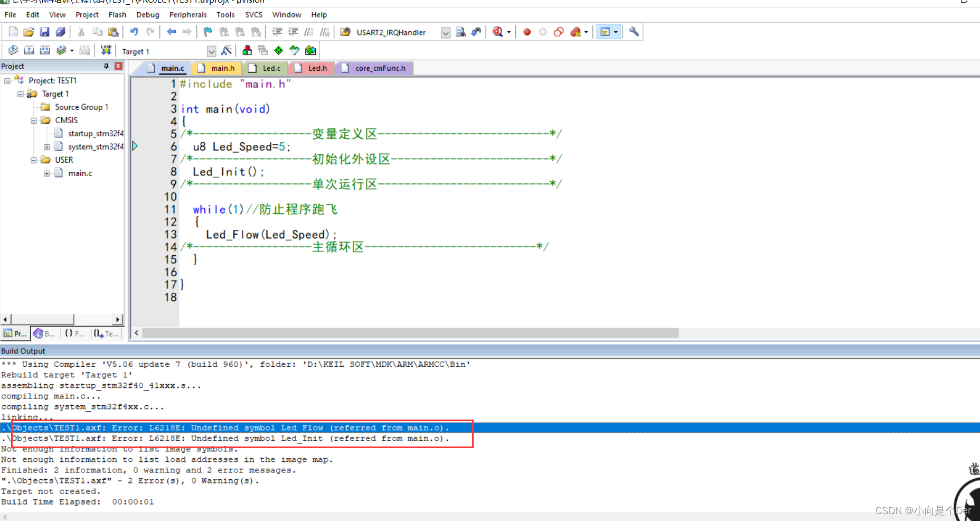The image size is (980, 521).
Task: Open Select Software Packs
Action: (295, 50)
